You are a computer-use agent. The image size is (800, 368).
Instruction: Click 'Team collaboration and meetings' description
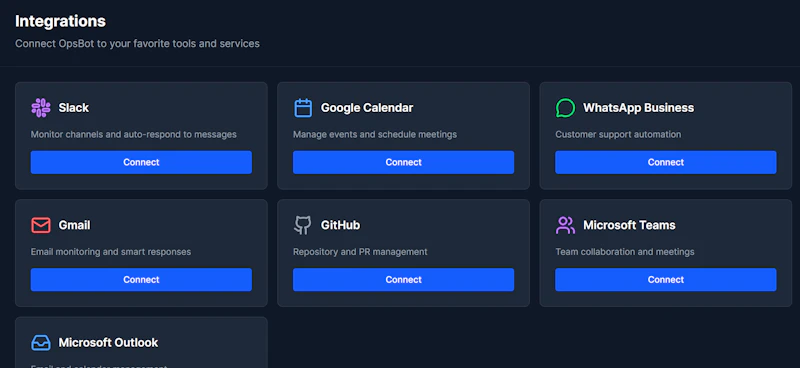tap(624, 252)
